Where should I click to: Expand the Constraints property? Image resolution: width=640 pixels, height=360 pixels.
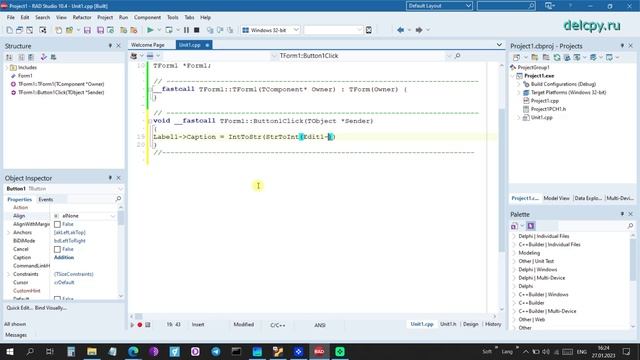(x=9, y=274)
